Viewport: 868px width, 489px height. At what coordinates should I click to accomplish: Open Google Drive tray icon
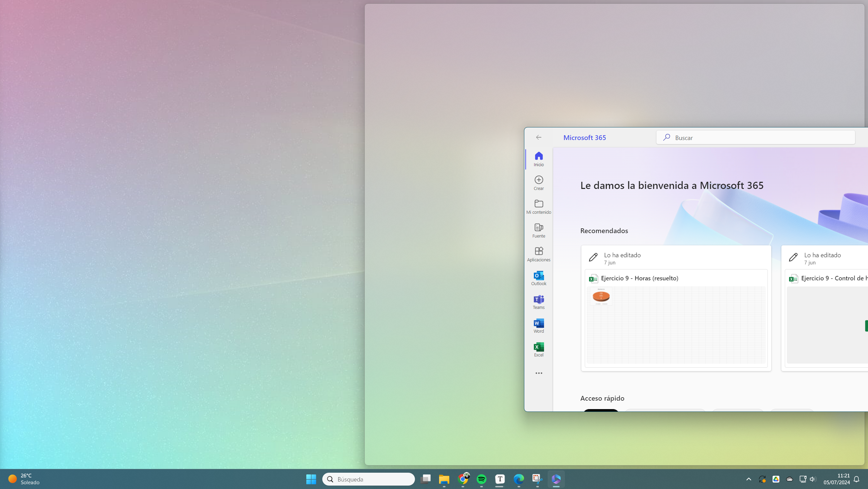tap(776, 479)
